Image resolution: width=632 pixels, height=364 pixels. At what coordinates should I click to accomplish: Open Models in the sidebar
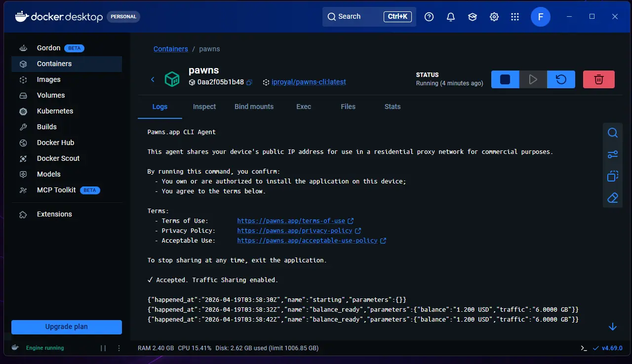tap(67, 174)
